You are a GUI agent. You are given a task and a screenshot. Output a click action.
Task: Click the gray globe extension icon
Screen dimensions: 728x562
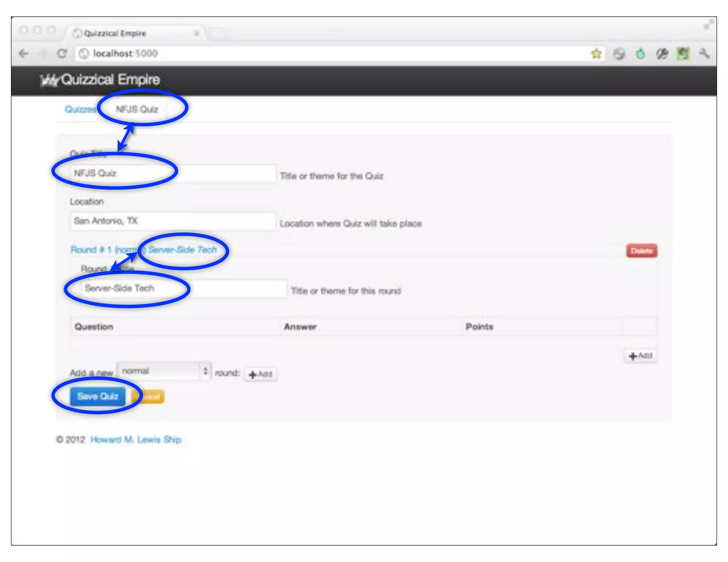pos(619,54)
